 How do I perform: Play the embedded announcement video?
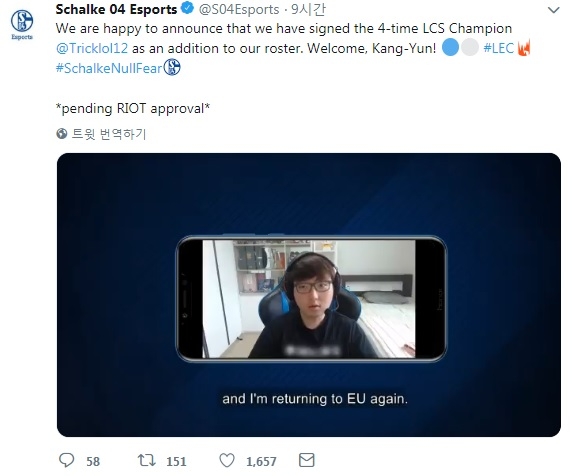pos(309,295)
